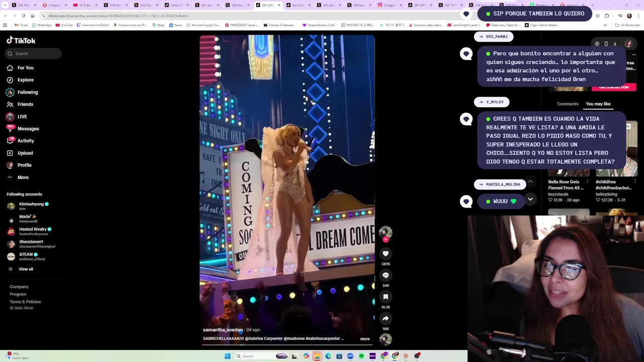This screenshot has height=362, width=644.
Task: Expand the caption with more
Action: click(x=365, y=339)
